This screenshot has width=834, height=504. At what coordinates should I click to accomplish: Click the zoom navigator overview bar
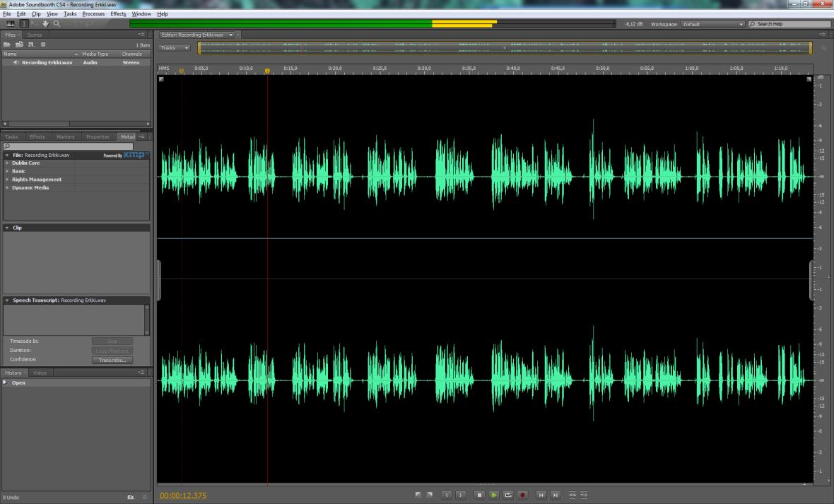[x=505, y=48]
